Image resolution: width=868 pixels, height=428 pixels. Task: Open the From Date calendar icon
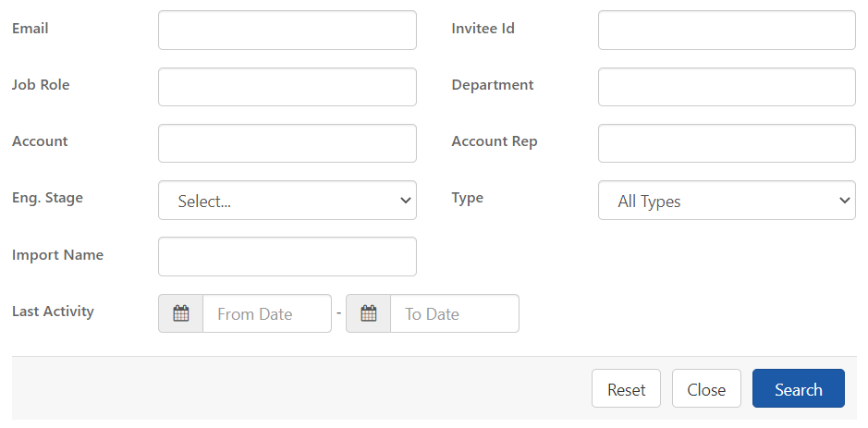[180, 313]
